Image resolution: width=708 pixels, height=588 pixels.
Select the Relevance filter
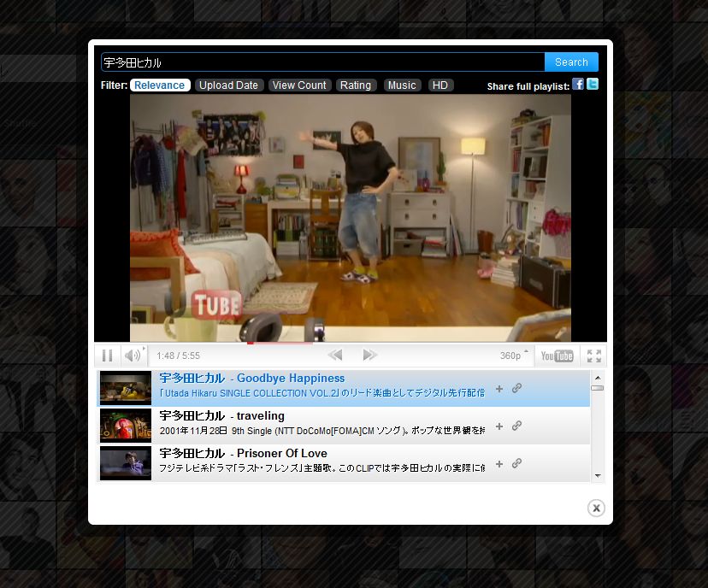point(160,85)
